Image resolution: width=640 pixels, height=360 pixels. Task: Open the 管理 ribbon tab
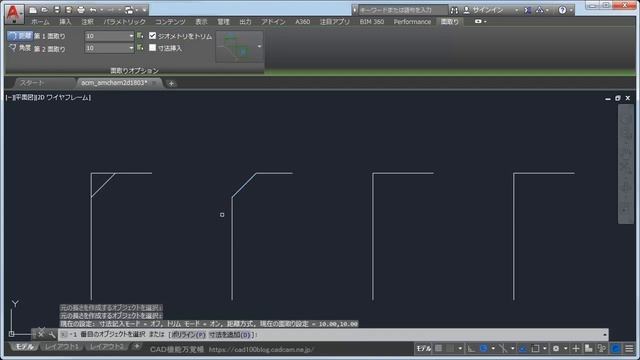223,22
